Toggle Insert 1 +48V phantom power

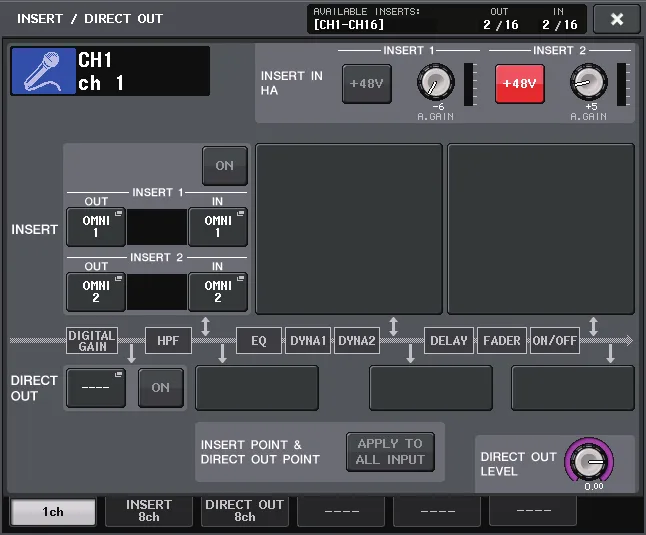[367, 84]
